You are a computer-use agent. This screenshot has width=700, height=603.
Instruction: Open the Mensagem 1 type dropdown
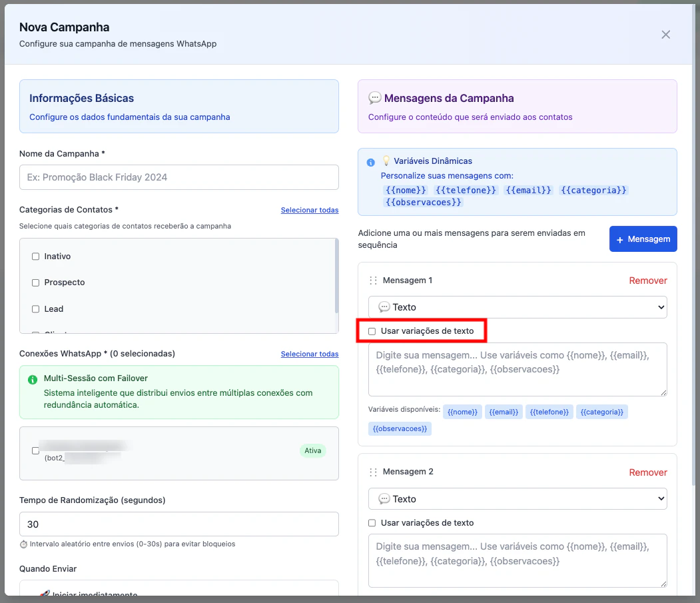tap(518, 307)
